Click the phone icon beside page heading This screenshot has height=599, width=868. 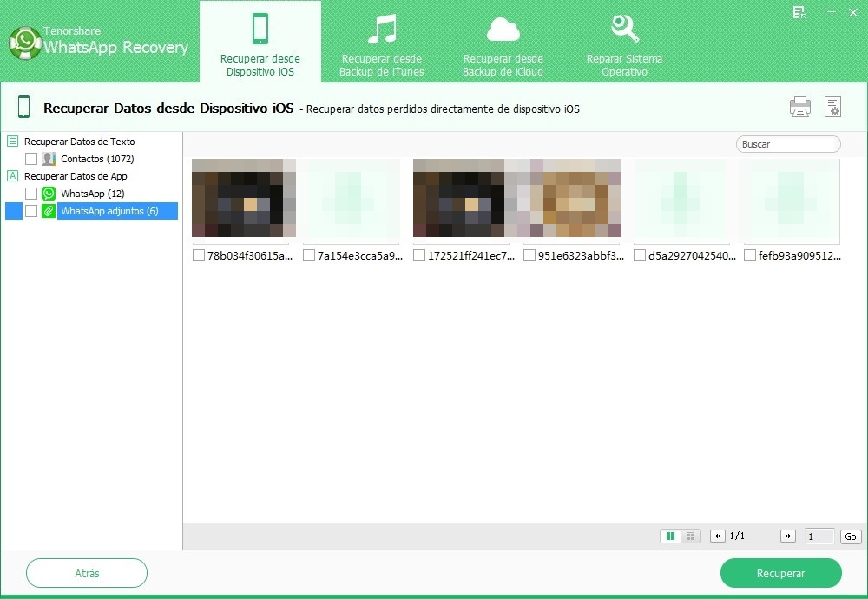23,107
